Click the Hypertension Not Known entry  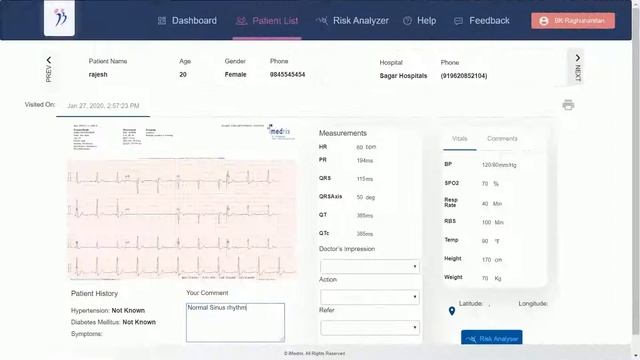(108, 311)
